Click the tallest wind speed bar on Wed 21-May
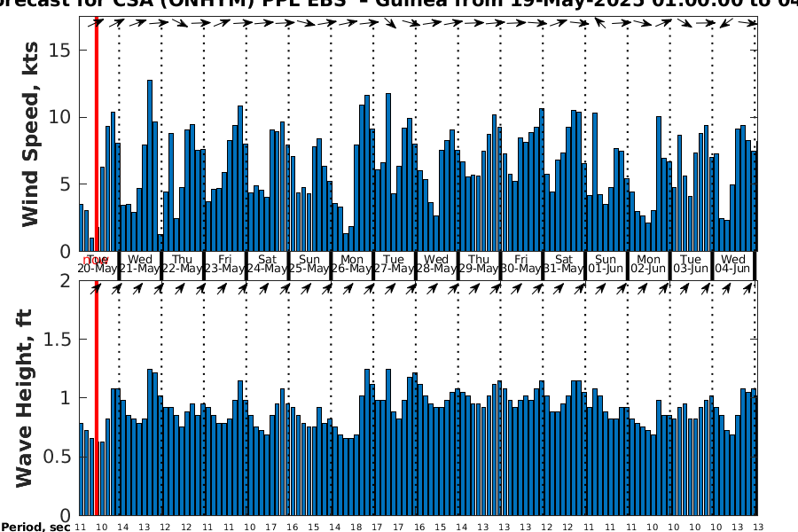 [150, 166]
